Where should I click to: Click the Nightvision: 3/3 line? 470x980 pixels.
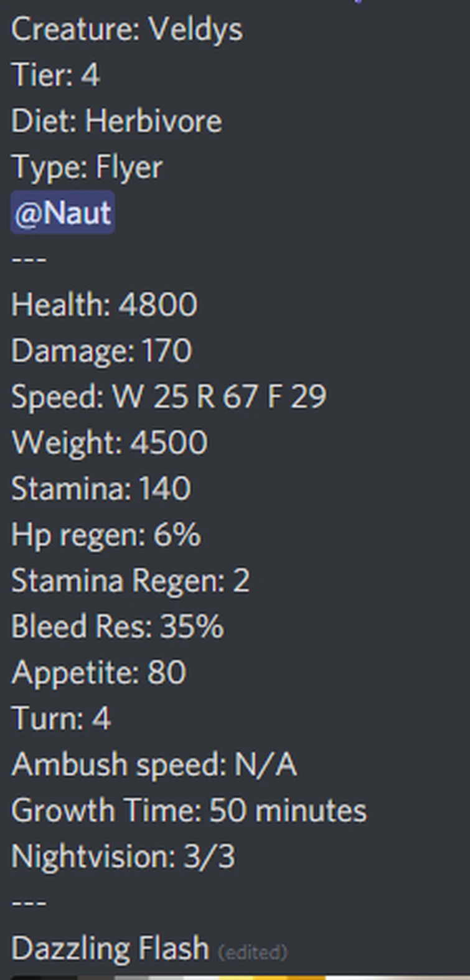coord(123,857)
